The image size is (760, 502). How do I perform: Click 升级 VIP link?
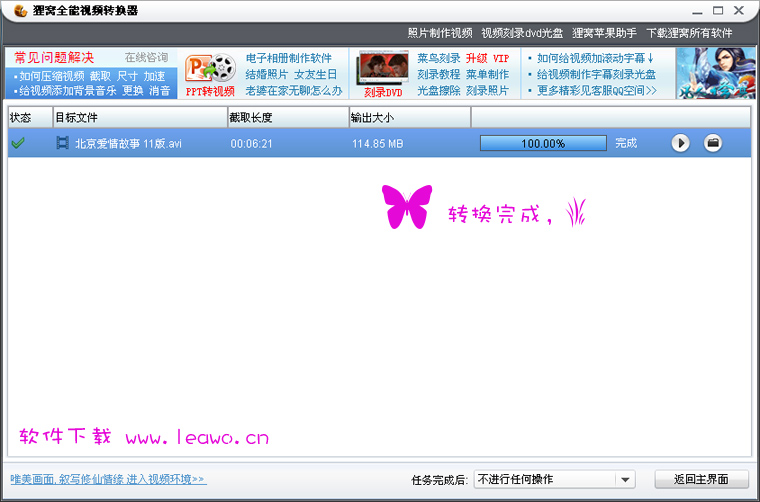pyautogui.click(x=488, y=58)
